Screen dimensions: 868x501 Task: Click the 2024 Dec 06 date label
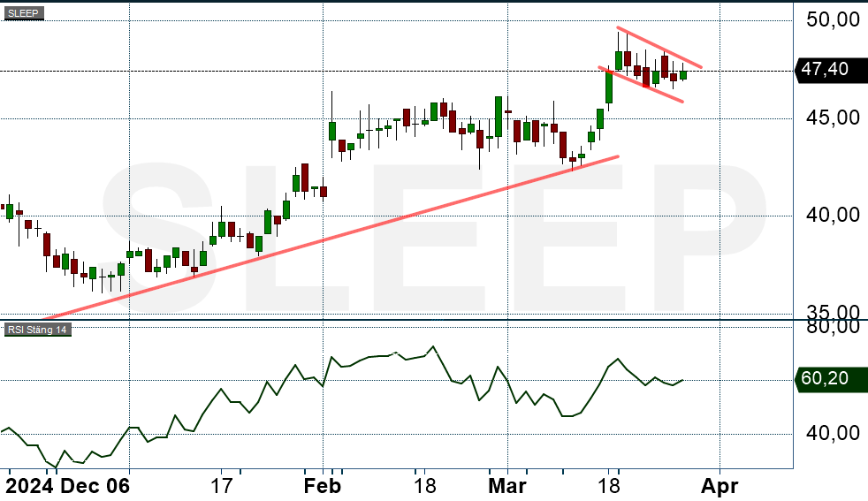point(67,486)
